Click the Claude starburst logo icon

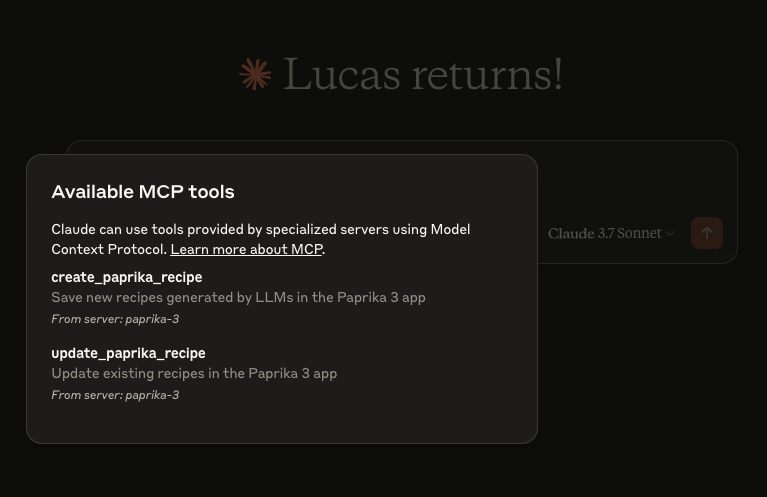coord(255,75)
